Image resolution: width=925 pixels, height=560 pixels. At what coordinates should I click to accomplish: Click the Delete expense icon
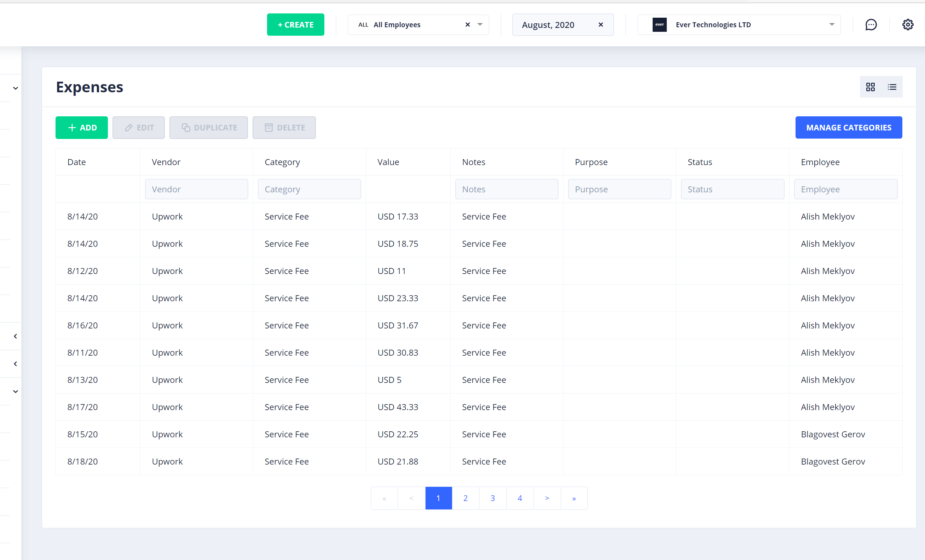(x=269, y=128)
